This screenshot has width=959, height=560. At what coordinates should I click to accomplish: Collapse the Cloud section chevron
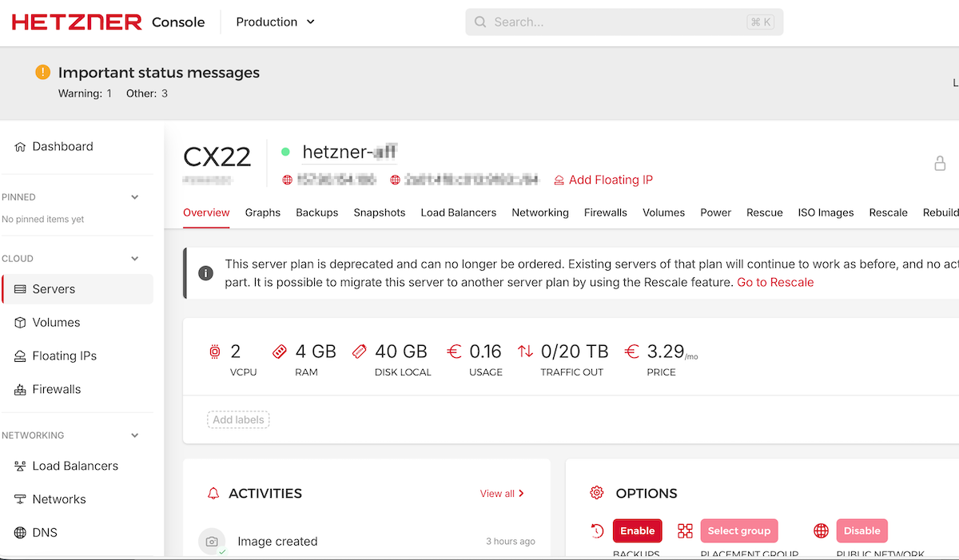click(x=135, y=259)
